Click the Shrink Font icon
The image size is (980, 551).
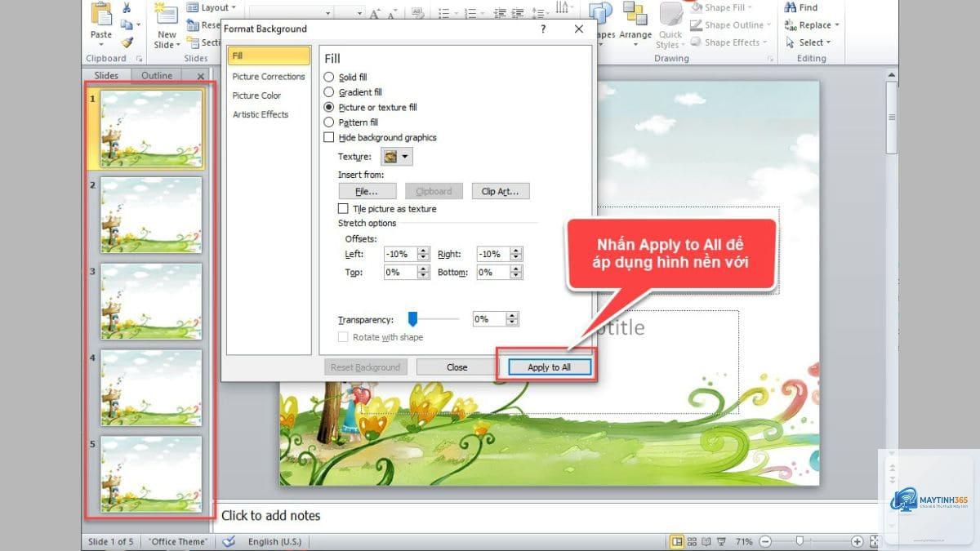[x=392, y=13]
